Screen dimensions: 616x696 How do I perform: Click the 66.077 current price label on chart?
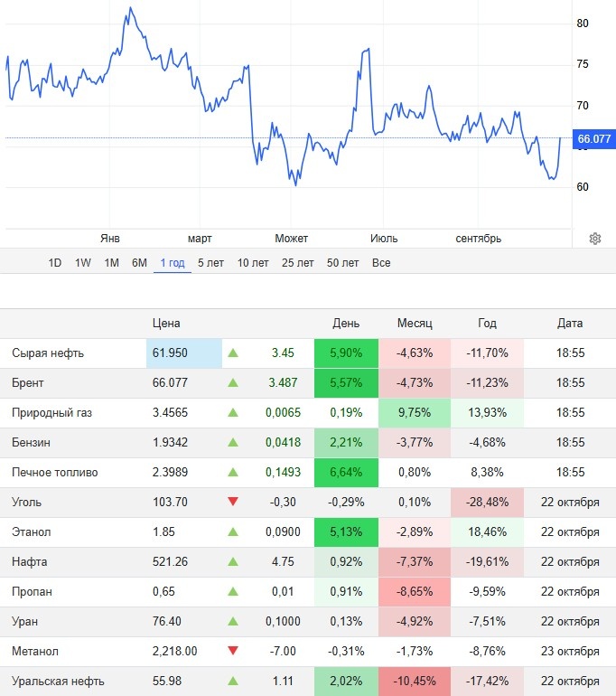pos(594,139)
